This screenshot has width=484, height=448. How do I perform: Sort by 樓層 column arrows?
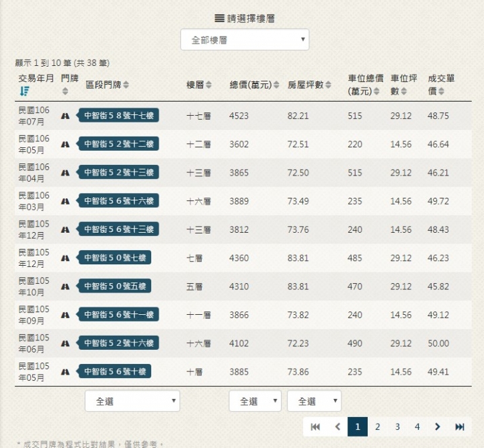pyautogui.click(x=208, y=85)
